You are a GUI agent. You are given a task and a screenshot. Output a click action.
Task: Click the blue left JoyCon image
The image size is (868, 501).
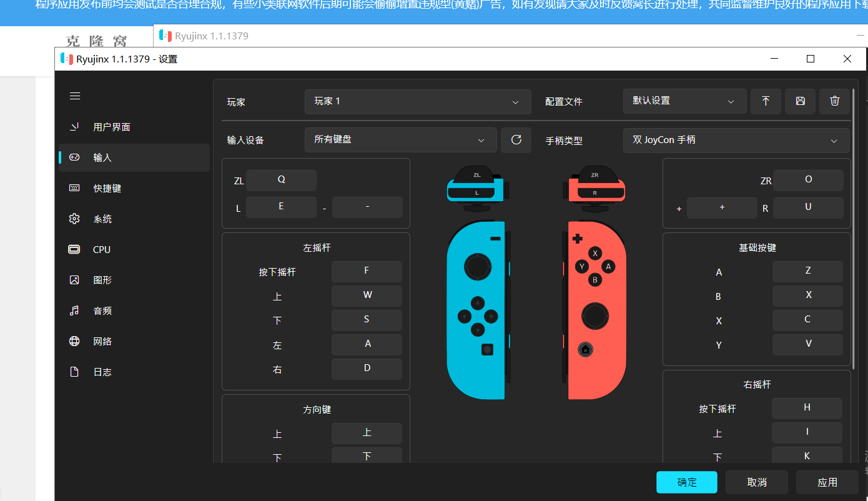[478, 310]
